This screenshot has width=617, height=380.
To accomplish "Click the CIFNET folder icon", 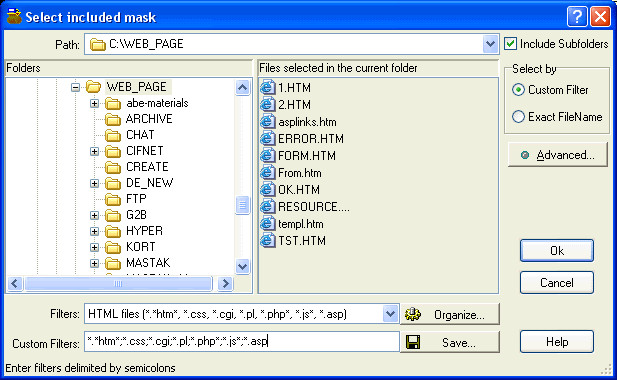I will tap(113, 151).
